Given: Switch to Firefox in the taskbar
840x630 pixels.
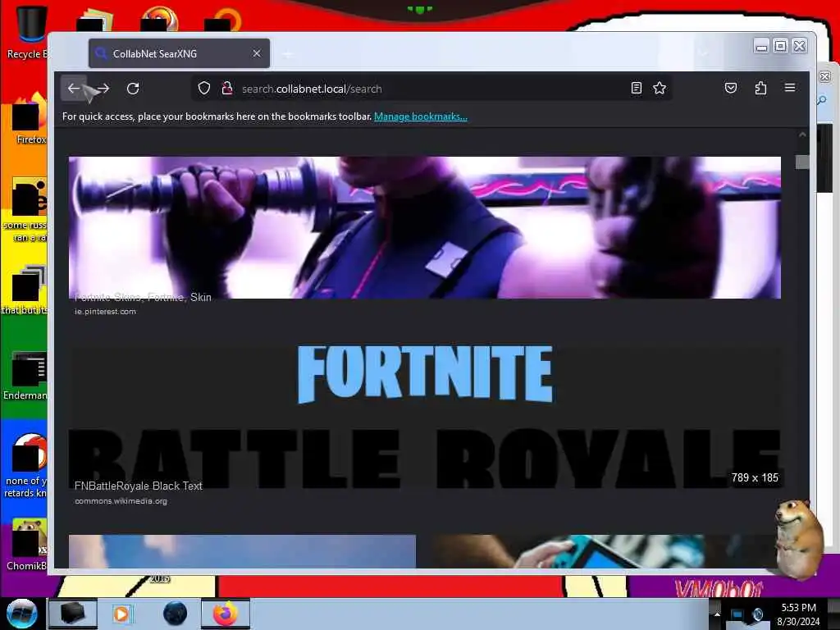Looking at the screenshot, I should click(x=226, y=614).
